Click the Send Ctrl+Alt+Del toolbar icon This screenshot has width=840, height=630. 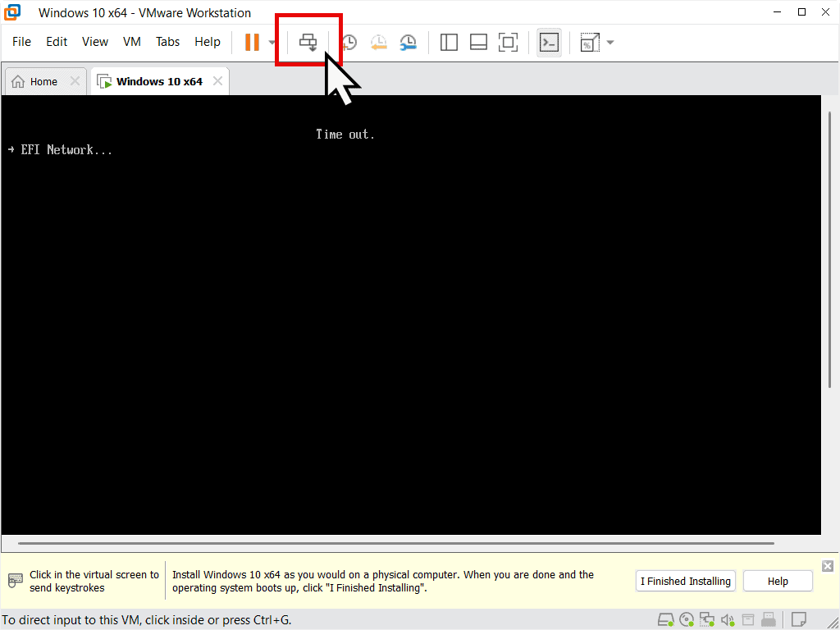pyautogui.click(x=308, y=42)
